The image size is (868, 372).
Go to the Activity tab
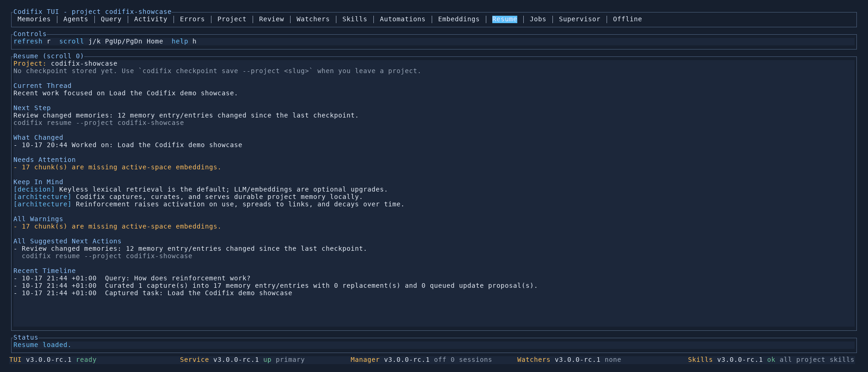tap(150, 19)
